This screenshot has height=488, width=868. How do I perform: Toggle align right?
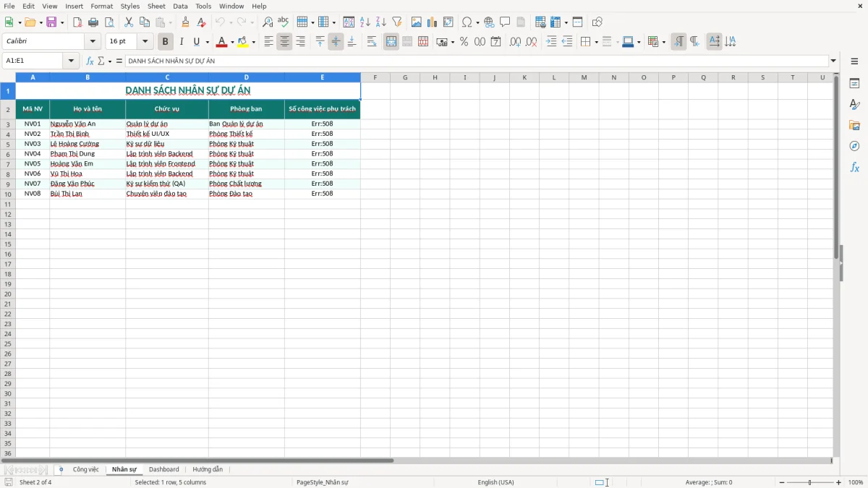300,42
